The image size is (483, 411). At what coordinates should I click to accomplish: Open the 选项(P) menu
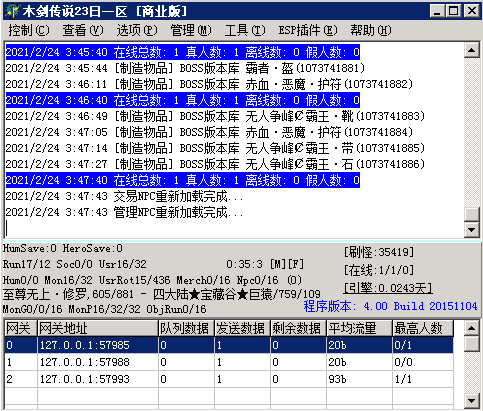(137, 30)
